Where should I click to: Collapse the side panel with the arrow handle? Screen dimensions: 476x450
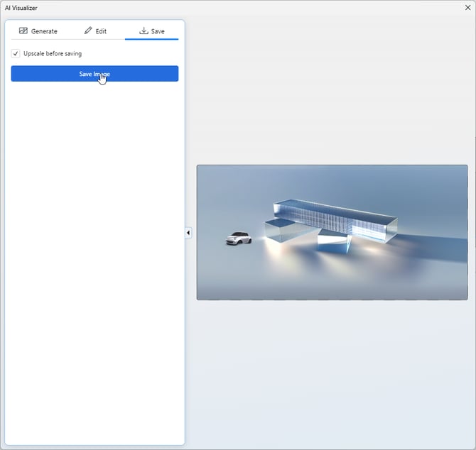(188, 233)
